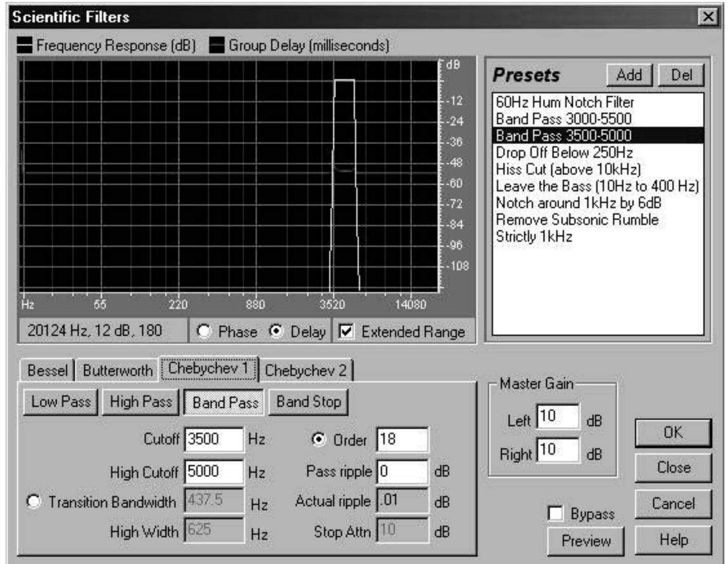
Task: Switch to the Bessel tab
Action: coord(47,371)
